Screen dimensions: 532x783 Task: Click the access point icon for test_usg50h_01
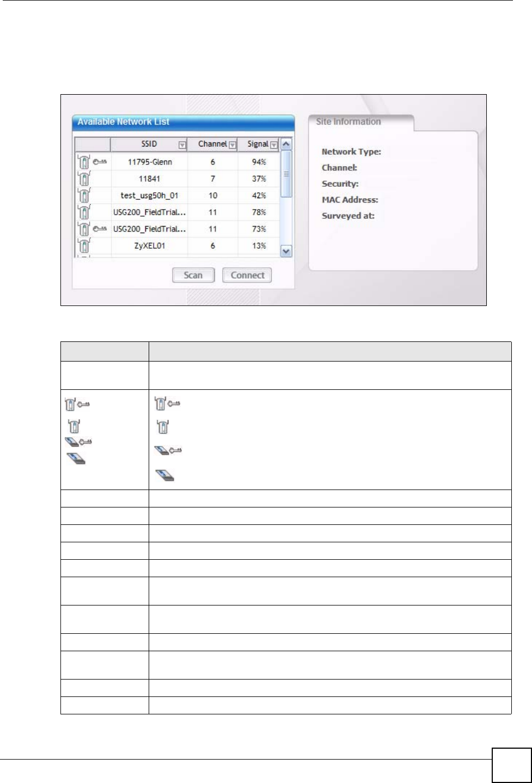pos(83,195)
